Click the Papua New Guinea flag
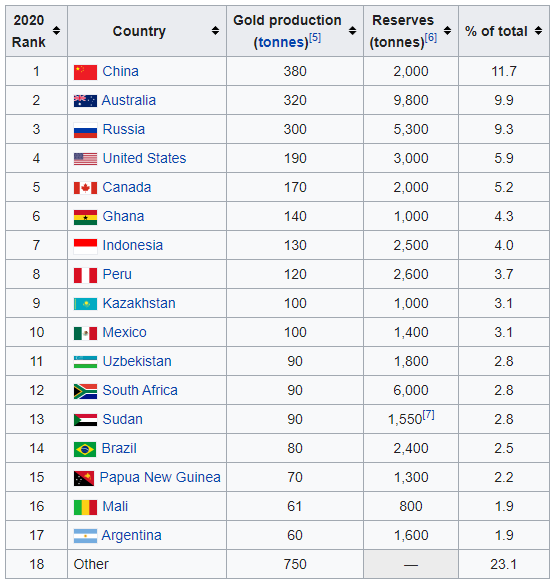Image resolution: width=553 pixels, height=582 pixels. click(84, 478)
